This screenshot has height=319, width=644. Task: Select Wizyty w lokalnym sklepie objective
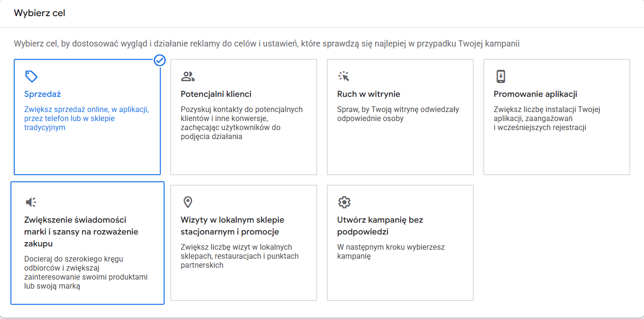[x=243, y=243]
